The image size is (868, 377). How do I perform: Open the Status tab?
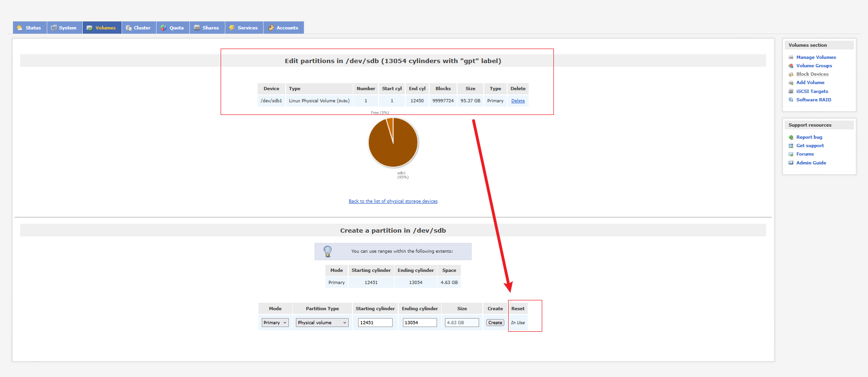coord(30,28)
